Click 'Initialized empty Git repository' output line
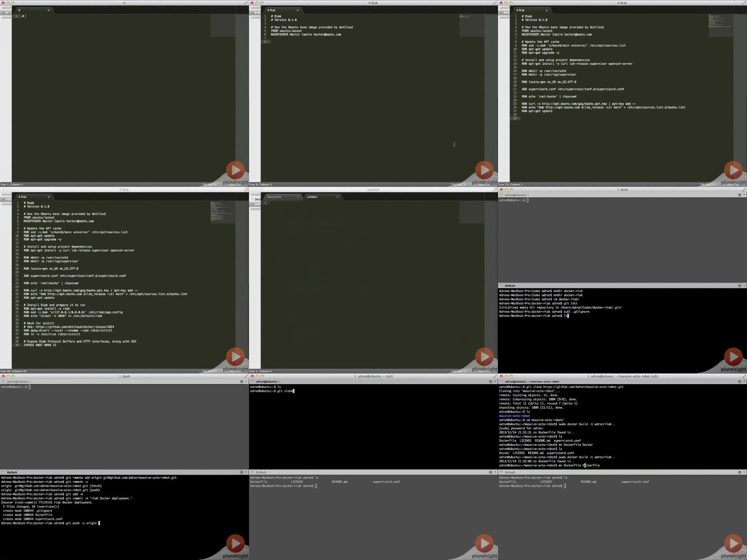 560,307
